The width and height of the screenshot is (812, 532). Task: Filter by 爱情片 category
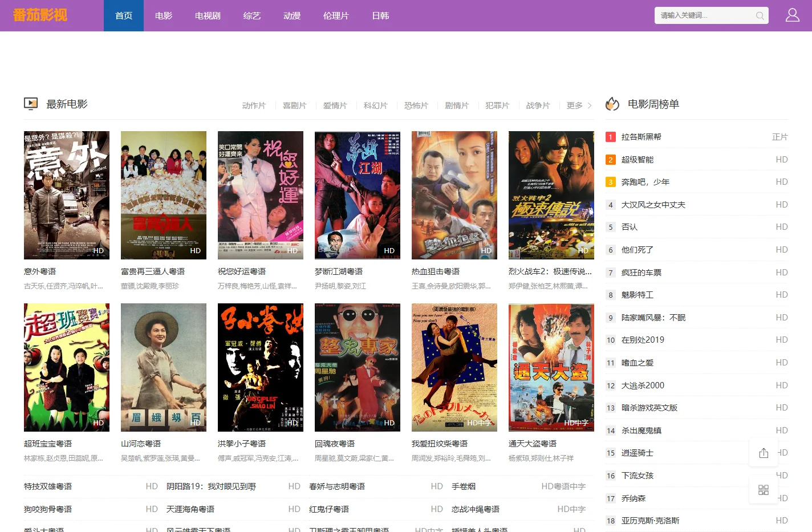335,105
